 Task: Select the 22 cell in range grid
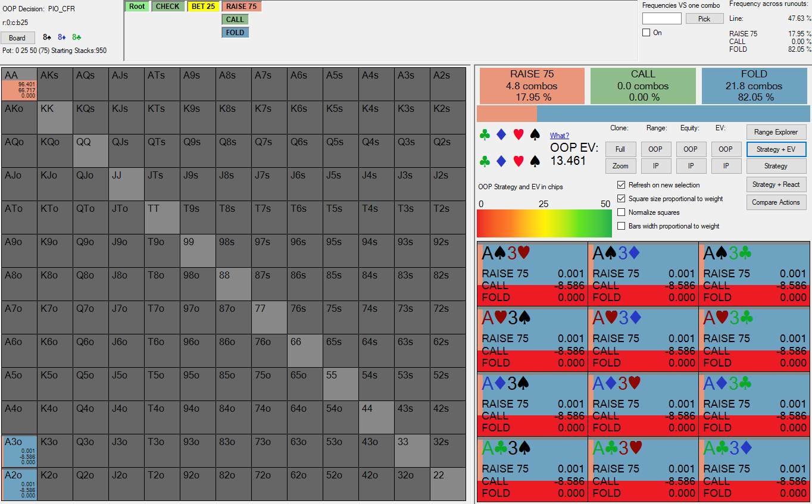pyautogui.click(x=448, y=484)
